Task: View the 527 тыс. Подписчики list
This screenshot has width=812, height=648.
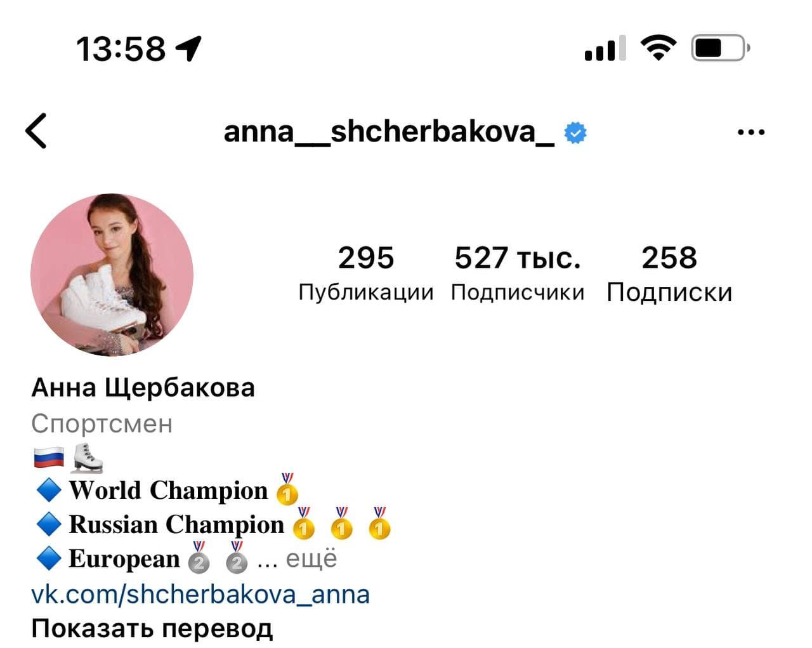Action: (x=518, y=273)
